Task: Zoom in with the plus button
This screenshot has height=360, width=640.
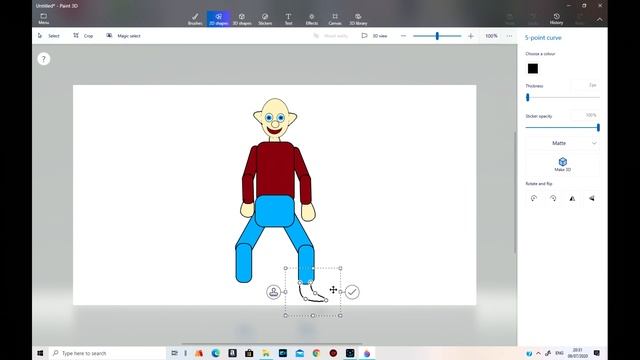Action: click(471, 36)
